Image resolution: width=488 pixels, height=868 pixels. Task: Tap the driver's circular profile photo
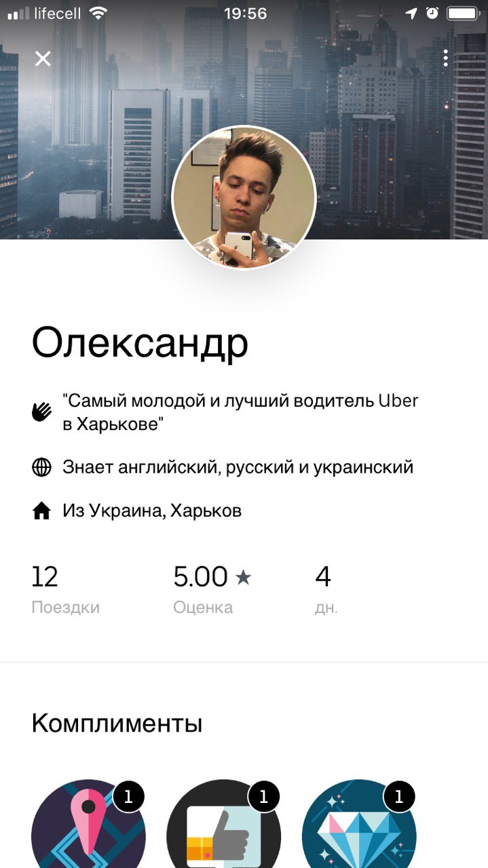click(x=244, y=197)
